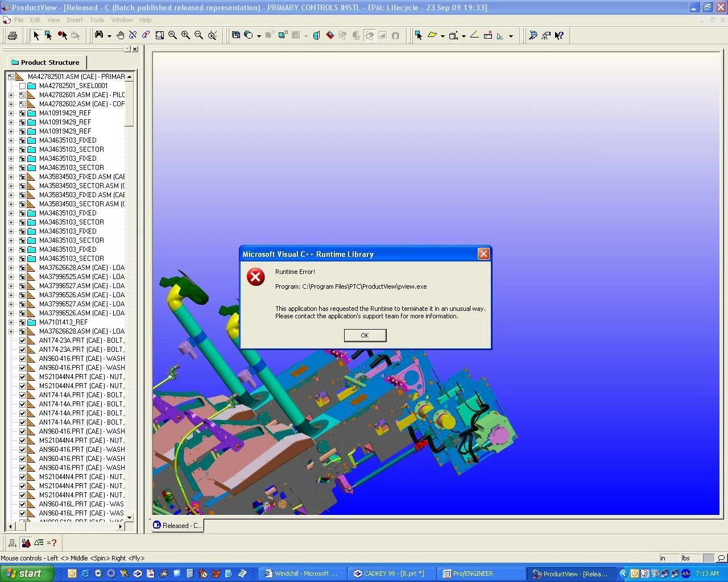The image size is (728, 582).
Task: Toggle checkbox for first AN960-416L.PRT row
Action: pyautogui.click(x=22, y=504)
